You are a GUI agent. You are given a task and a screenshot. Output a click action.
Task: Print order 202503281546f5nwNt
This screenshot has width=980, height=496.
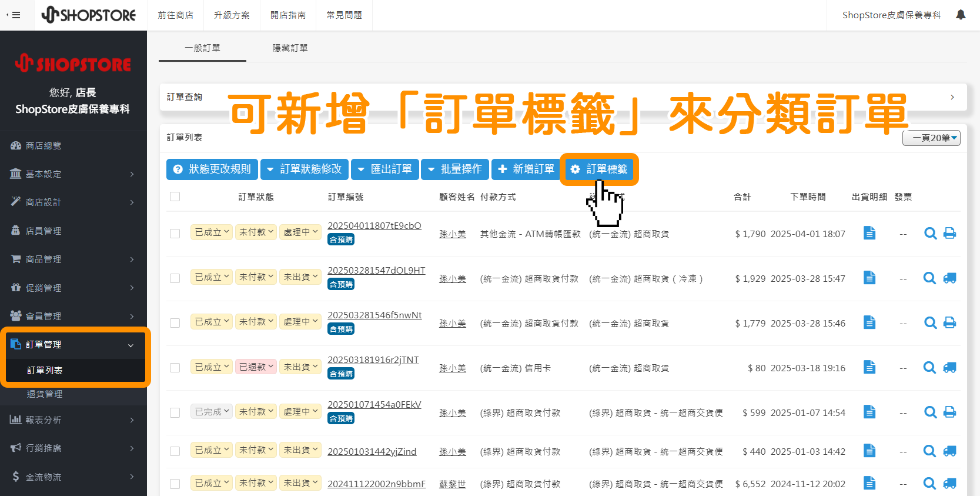[x=949, y=323]
